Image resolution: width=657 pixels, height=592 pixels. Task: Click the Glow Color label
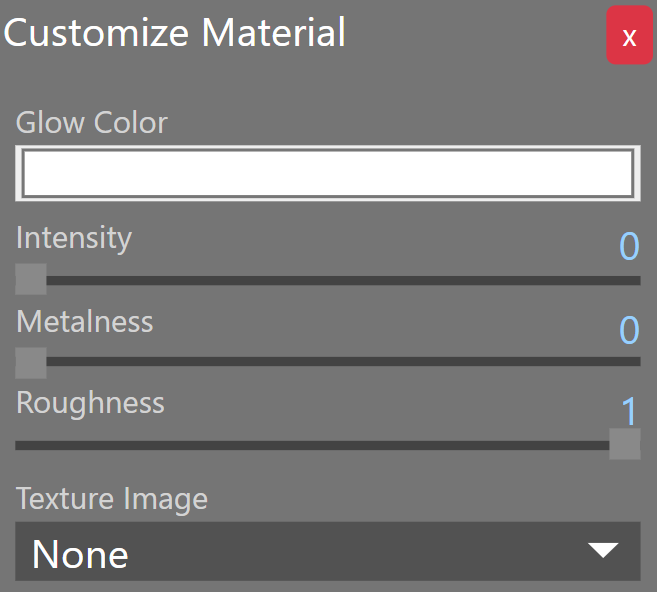coord(92,123)
